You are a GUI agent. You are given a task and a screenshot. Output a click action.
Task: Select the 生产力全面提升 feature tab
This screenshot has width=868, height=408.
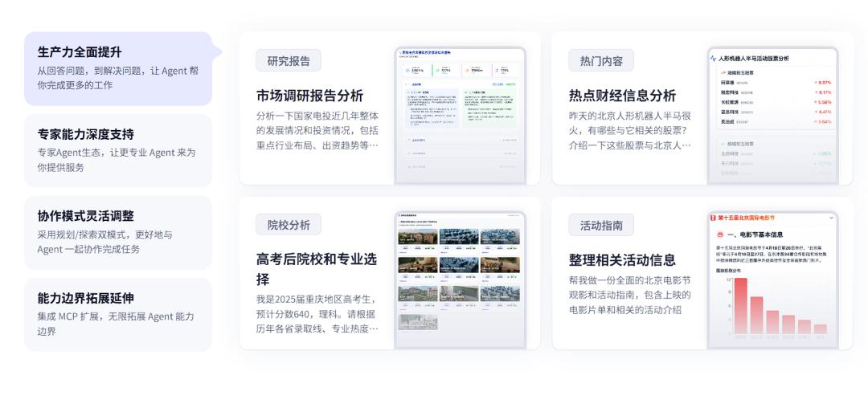tap(117, 68)
